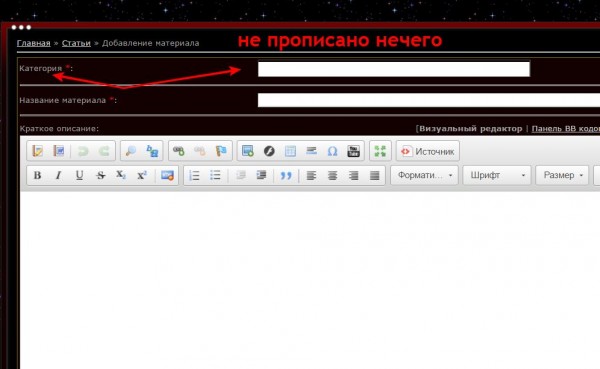Insert a bulleted list

215,175
